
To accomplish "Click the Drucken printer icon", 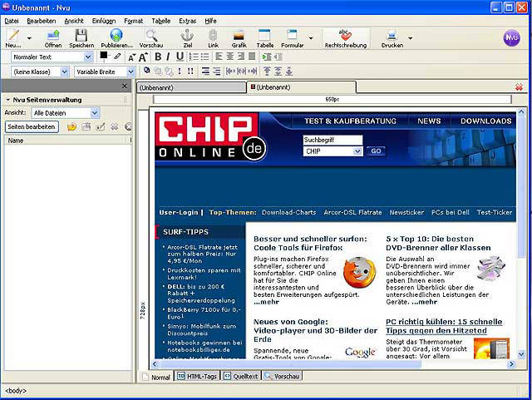I will pos(392,35).
